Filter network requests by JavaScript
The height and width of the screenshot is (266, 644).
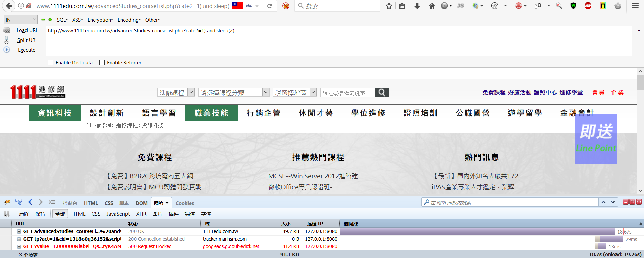tap(118, 214)
